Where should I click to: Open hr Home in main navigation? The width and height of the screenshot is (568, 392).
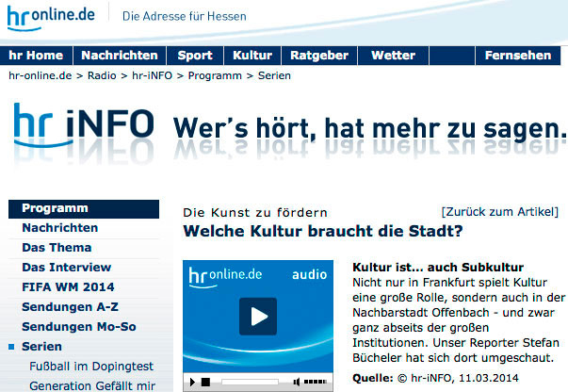point(36,56)
